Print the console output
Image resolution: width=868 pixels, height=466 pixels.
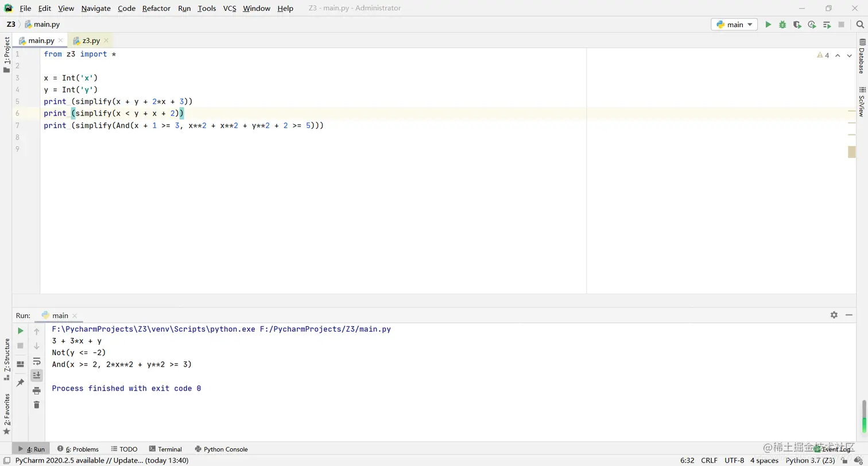tap(37, 391)
